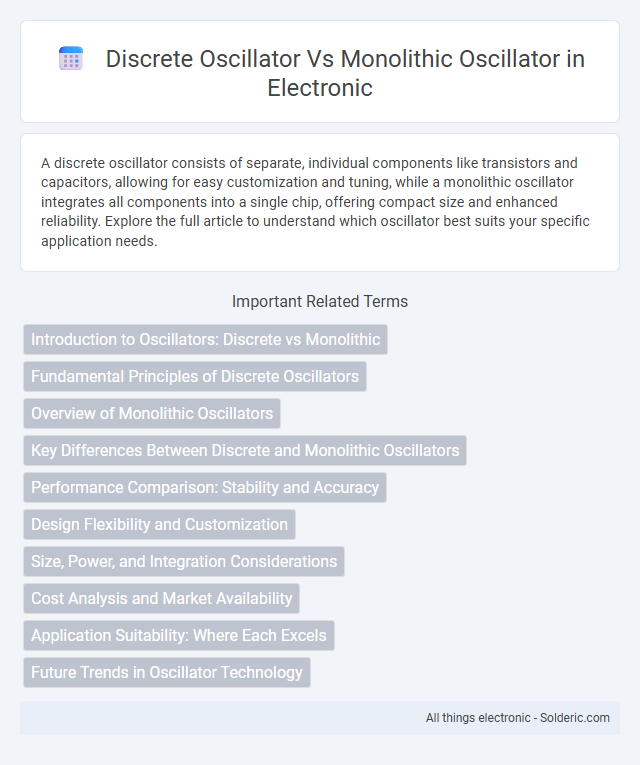Click the white header card around the title

(x=320, y=71)
